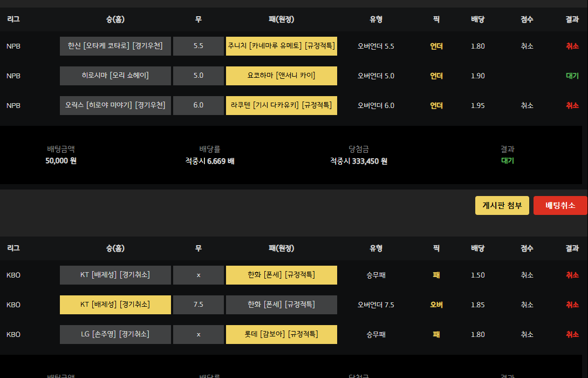Click the 5.0 over/under line cell
The width and height of the screenshot is (588, 378).
(x=198, y=76)
